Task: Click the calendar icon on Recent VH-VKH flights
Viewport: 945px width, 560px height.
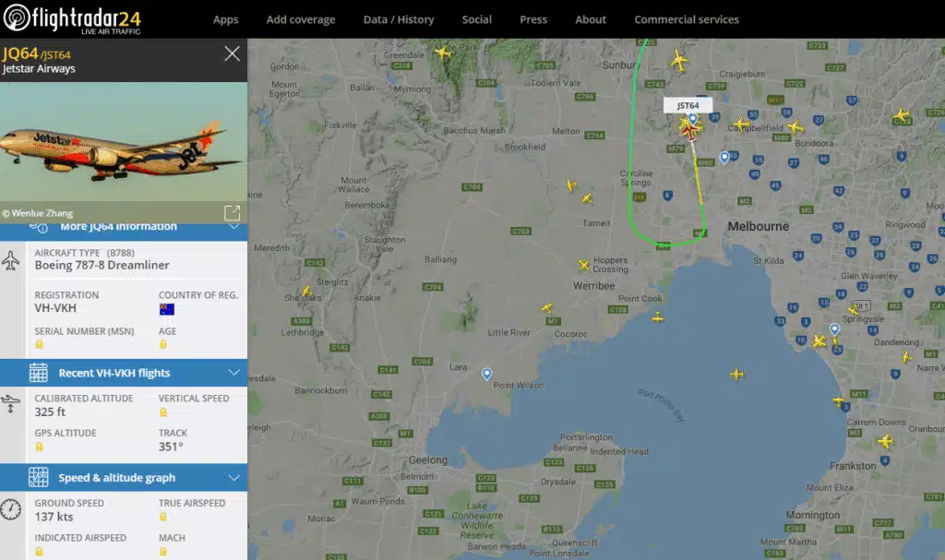Action: 39,373
